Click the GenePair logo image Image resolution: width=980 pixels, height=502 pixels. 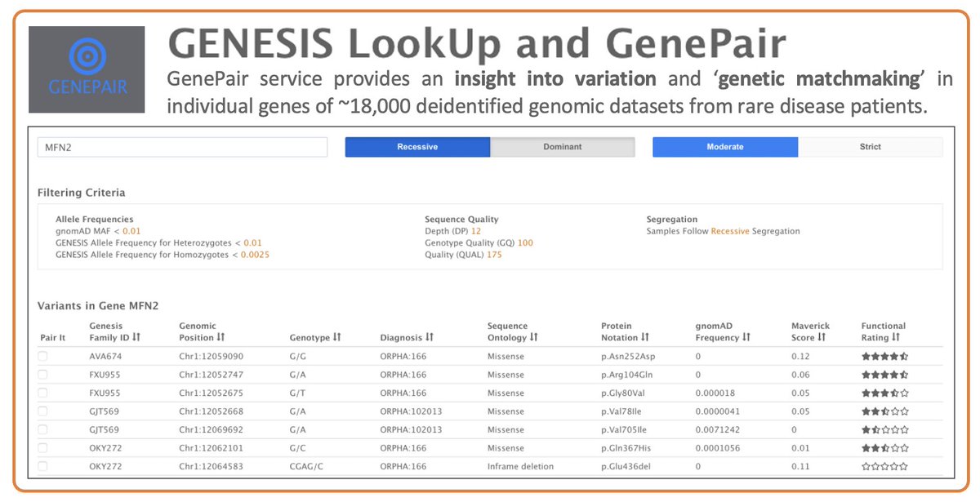pyautogui.click(x=87, y=69)
